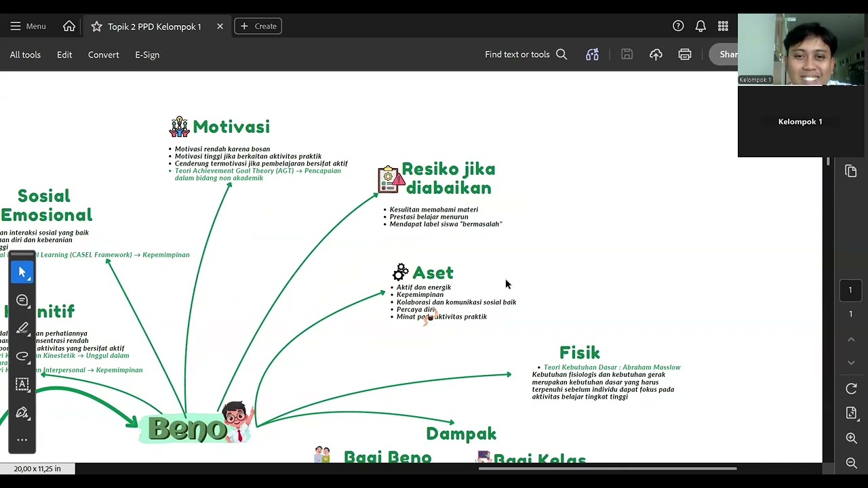Open more tools ellipsis in quick toolbar
This screenshot has height=488, width=868.
(x=22, y=440)
